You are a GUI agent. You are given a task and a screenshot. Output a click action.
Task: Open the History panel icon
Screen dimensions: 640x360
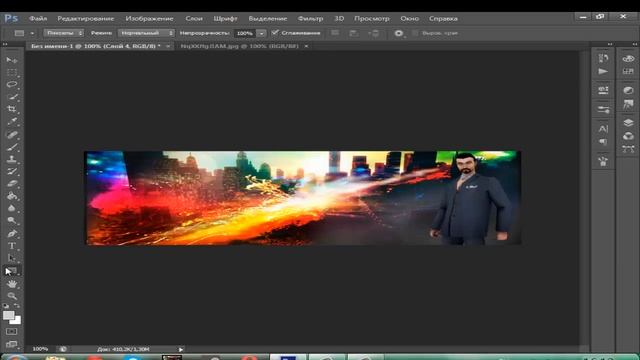603,58
